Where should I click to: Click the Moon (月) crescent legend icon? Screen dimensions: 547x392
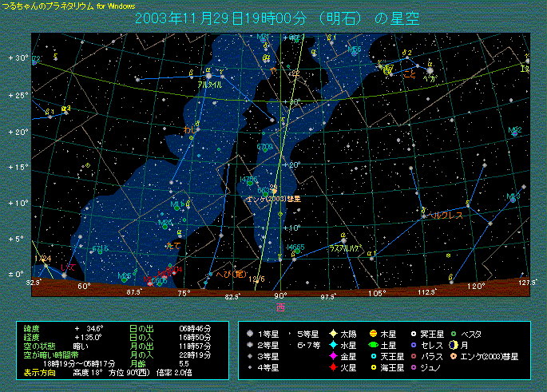[x=454, y=344]
